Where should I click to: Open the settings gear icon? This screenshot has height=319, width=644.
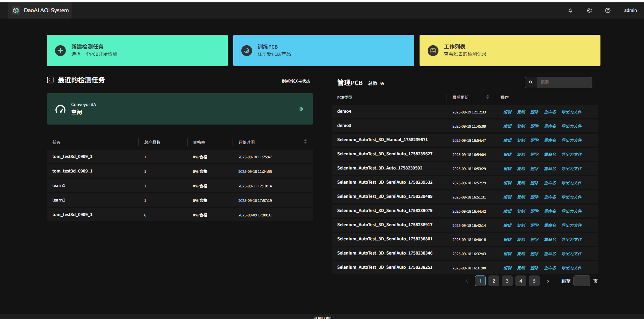pos(589,10)
